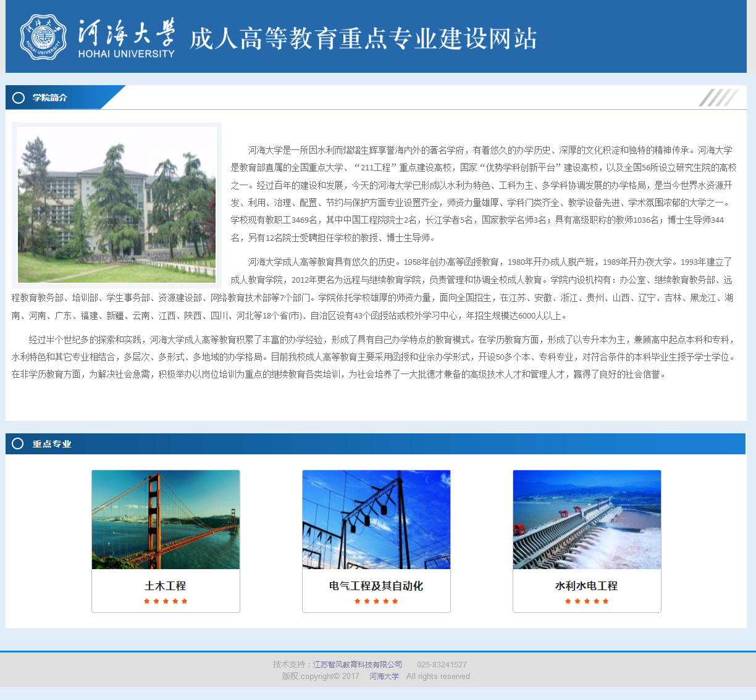
Task: Visit the 江苏智风教育科技有限公司 footer link
Action: coord(358,665)
